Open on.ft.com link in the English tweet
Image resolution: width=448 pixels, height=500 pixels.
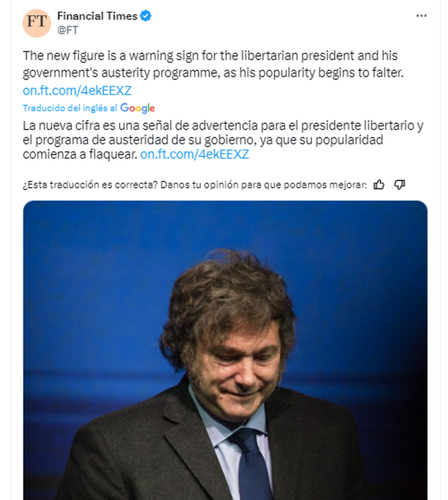point(77,90)
